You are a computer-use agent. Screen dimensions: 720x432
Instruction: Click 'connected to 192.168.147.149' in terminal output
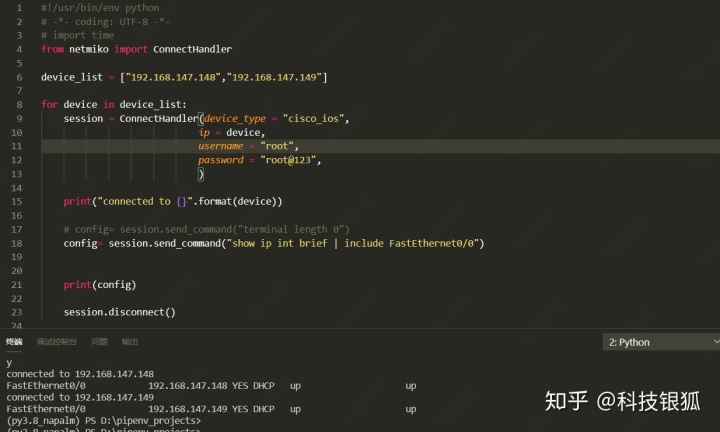(80, 397)
